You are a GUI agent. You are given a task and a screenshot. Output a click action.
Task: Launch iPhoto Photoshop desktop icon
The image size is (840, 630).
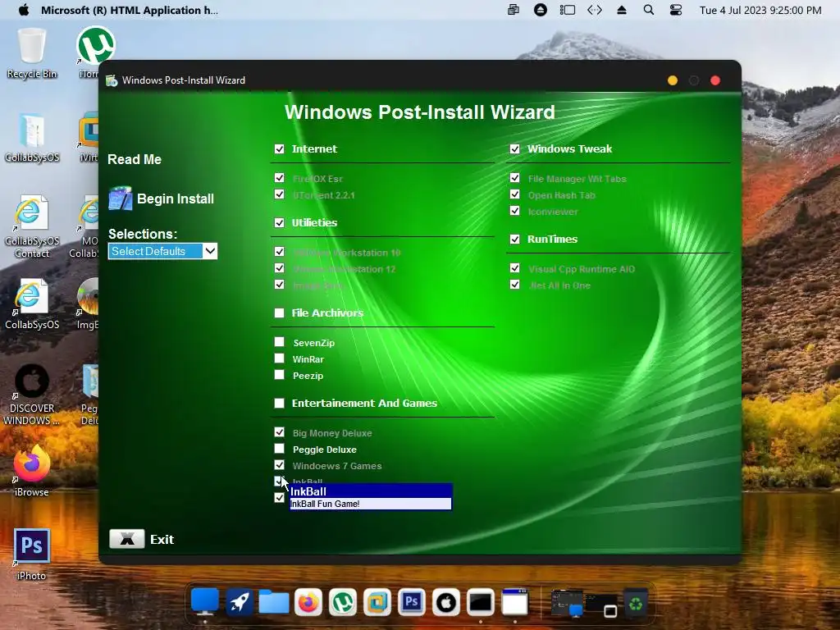(x=32, y=555)
